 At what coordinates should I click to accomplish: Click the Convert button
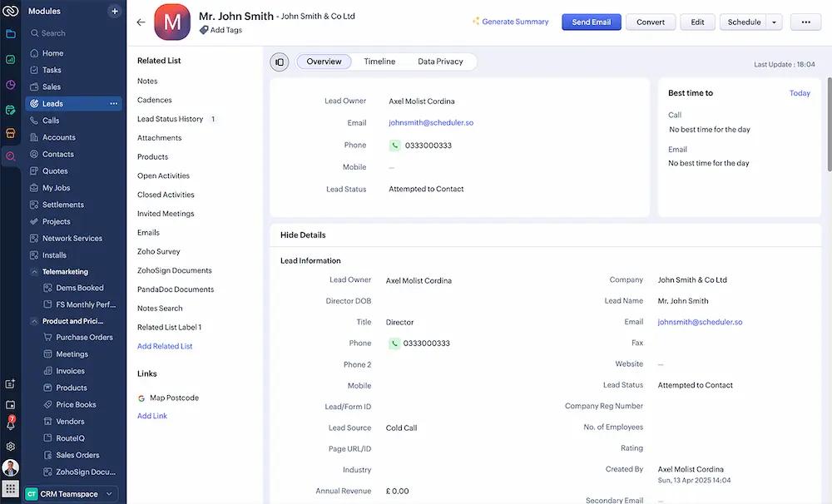click(x=651, y=22)
